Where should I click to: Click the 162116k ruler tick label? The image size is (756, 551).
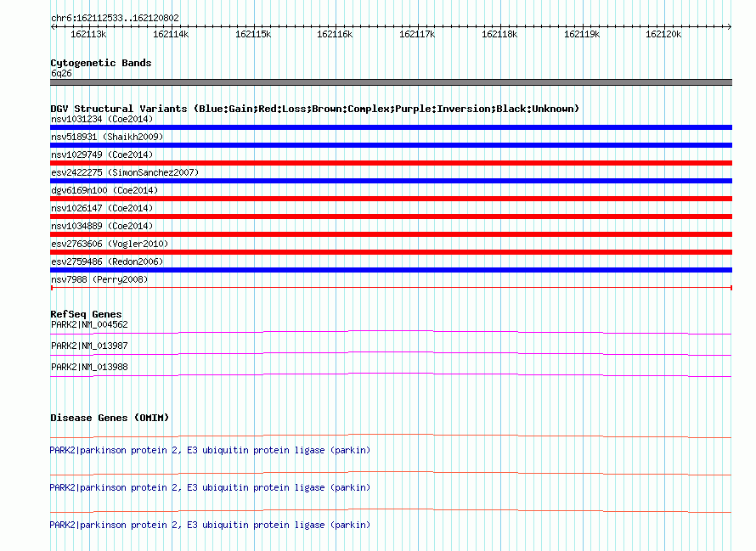pos(335,34)
